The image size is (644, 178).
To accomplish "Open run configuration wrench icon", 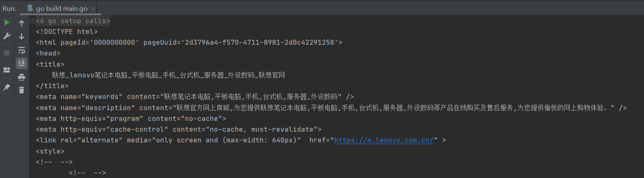I will point(7,36).
